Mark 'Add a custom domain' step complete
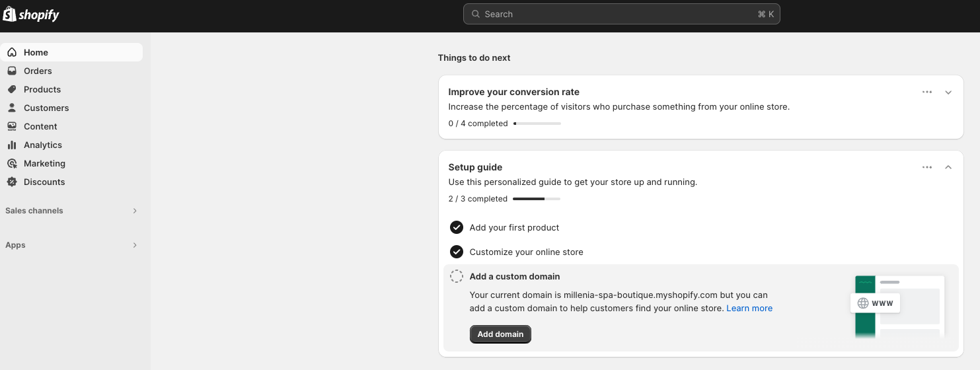 point(457,276)
